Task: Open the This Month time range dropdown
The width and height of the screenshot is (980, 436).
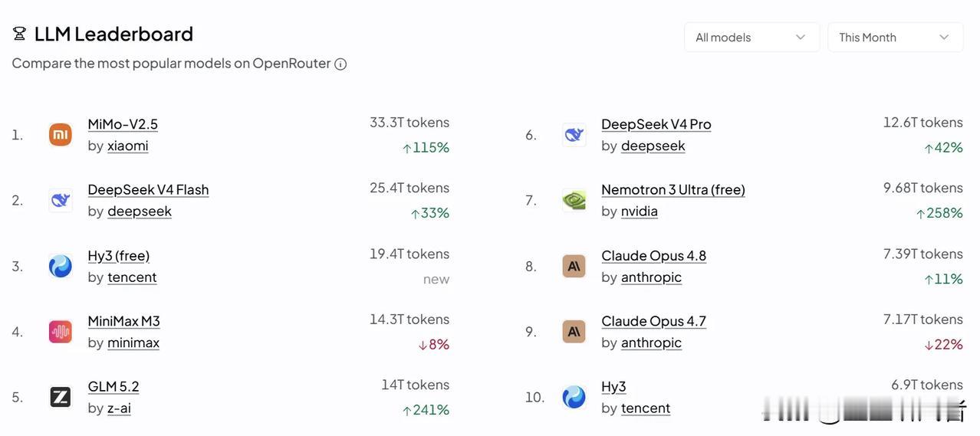Action: point(895,37)
